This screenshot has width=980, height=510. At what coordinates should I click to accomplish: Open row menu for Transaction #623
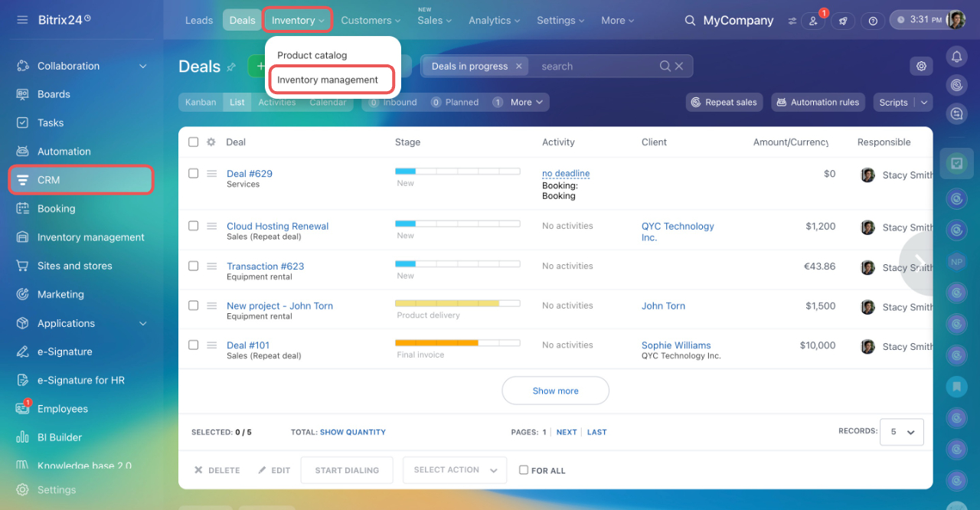pos(212,266)
